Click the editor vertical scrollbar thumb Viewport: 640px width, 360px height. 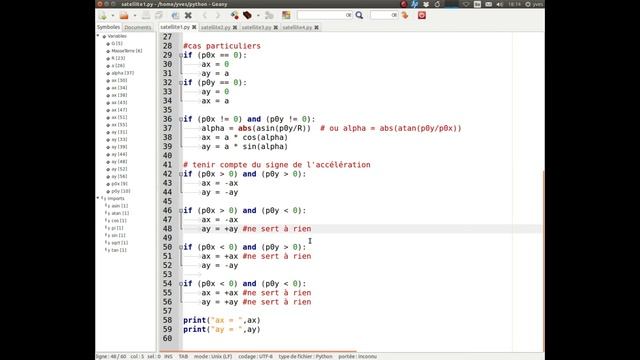coord(543,260)
